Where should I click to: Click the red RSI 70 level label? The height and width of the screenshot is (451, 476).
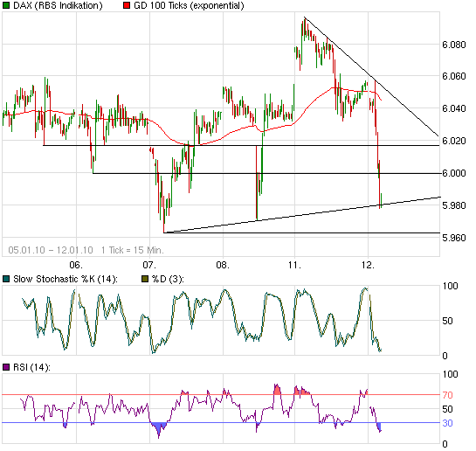click(447, 395)
